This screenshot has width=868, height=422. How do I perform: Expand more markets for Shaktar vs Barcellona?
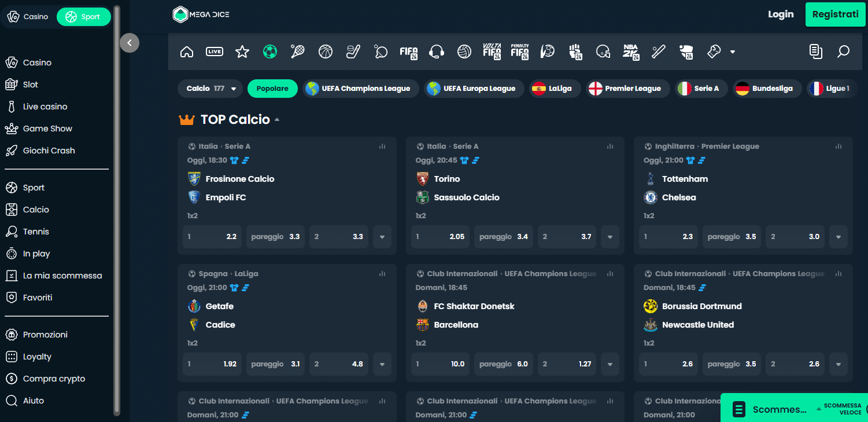click(610, 364)
